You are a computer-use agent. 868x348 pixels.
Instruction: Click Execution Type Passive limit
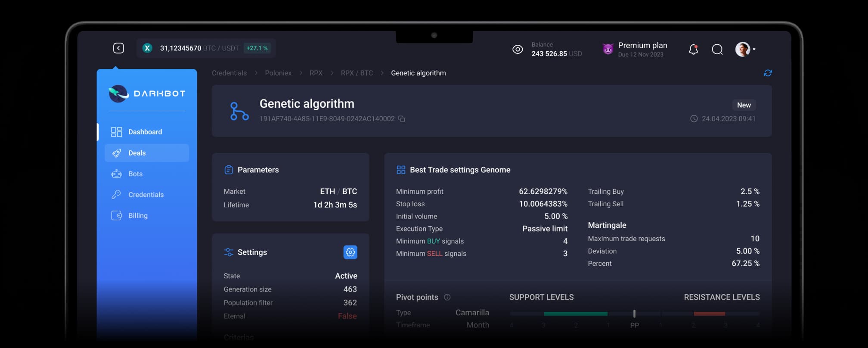tap(545, 229)
